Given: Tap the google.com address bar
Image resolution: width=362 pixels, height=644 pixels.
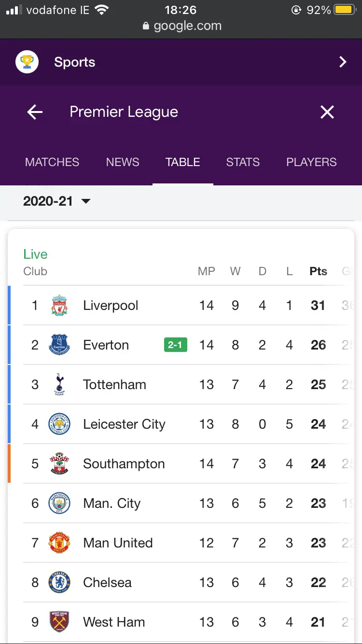Looking at the screenshot, I should [182, 26].
